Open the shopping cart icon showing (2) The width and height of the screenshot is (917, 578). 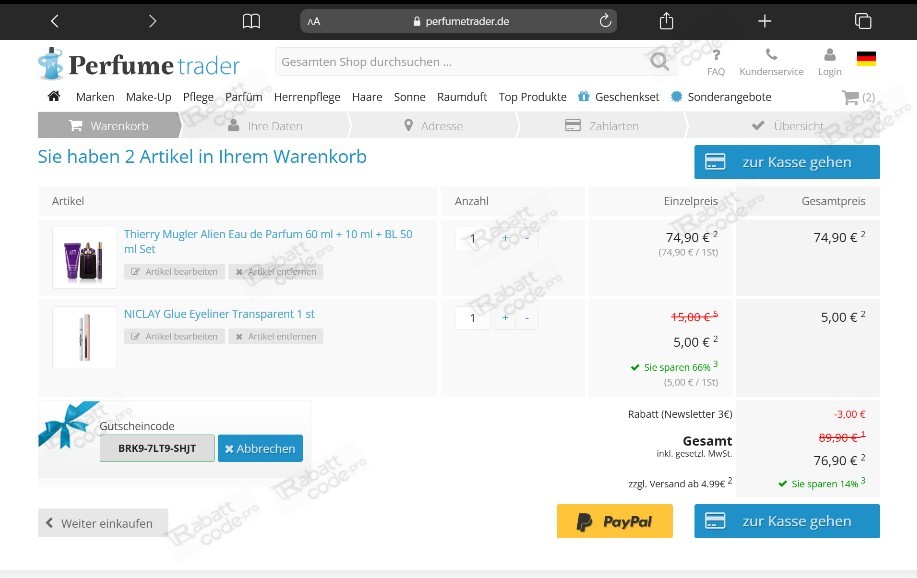point(858,97)
